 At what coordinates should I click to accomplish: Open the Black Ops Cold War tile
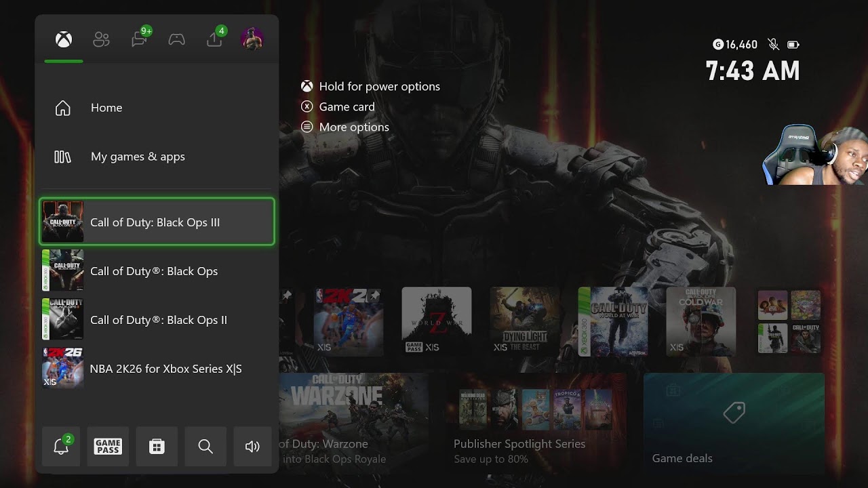pos(701,322)
